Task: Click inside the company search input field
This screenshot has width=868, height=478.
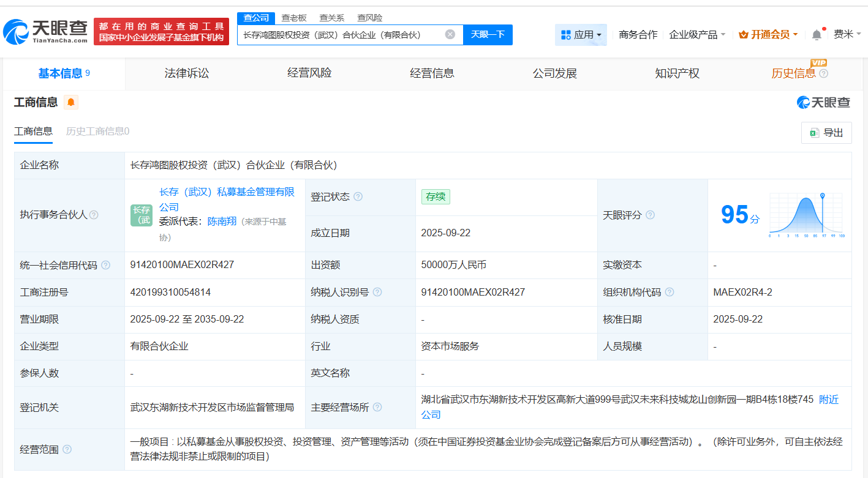Action: tap(343, 34)
